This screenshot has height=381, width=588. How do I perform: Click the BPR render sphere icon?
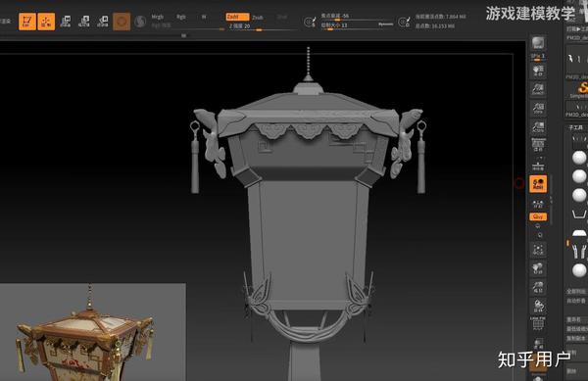pos(538,43)
